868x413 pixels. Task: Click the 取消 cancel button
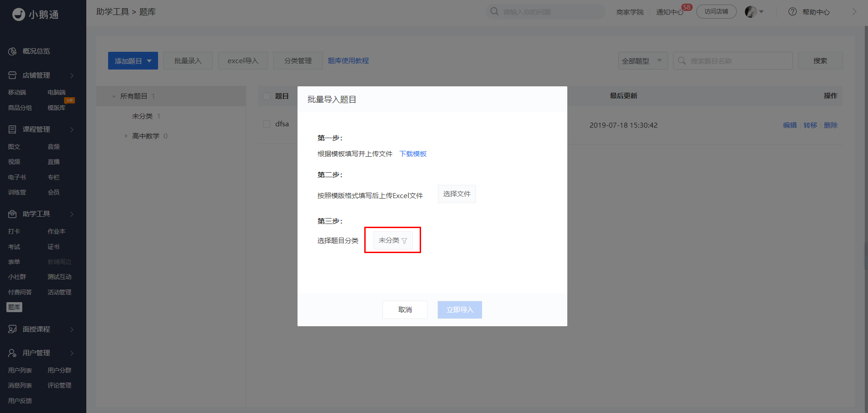coord(405,310)
